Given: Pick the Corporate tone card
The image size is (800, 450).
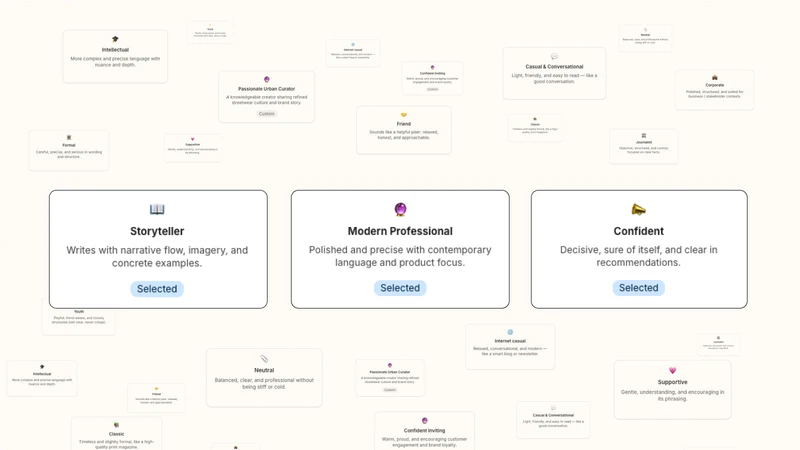Looking at the screenshot, I should click(715, 90).
